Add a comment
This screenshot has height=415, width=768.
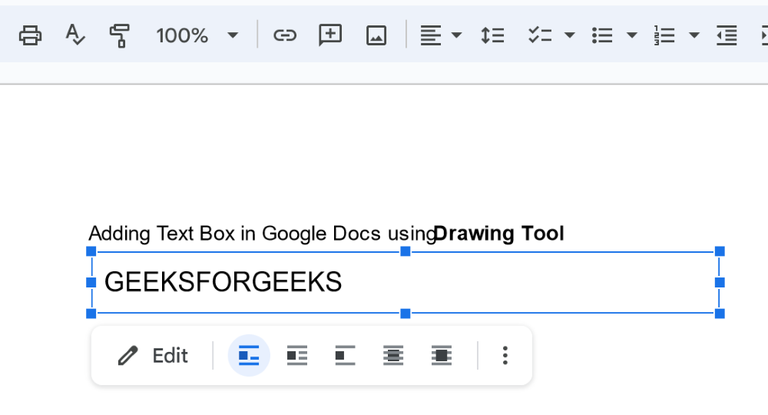coord(330,35)
